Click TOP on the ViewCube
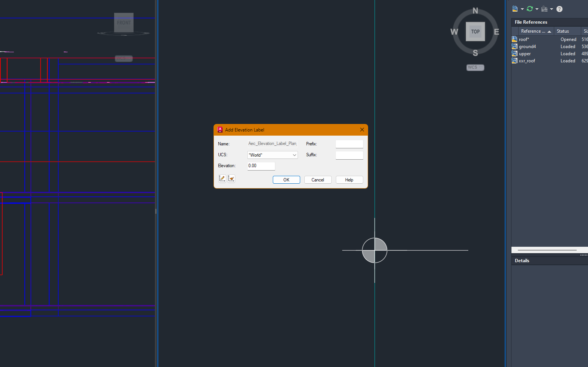Viewport: 588px width, 367px height. coord(475,32)
